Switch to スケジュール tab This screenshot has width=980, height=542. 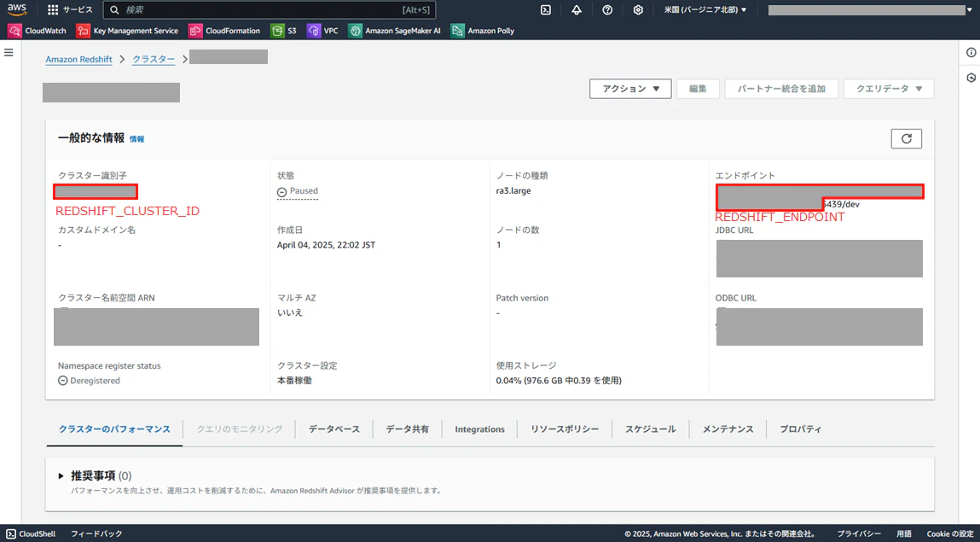tap(652, 429)
